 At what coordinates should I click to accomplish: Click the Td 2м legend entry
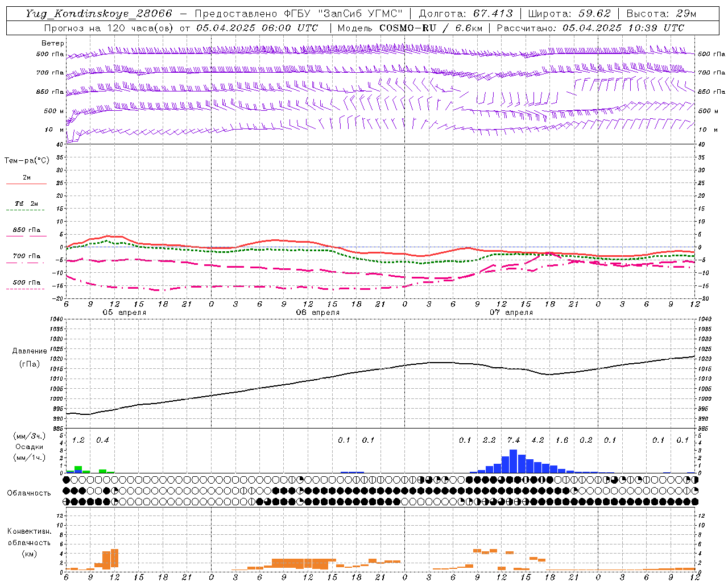27,203
